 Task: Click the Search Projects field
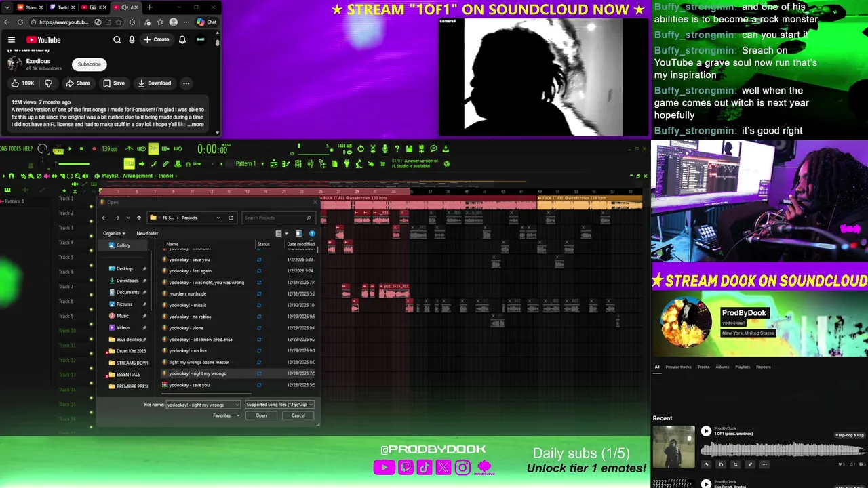[279, 218]
